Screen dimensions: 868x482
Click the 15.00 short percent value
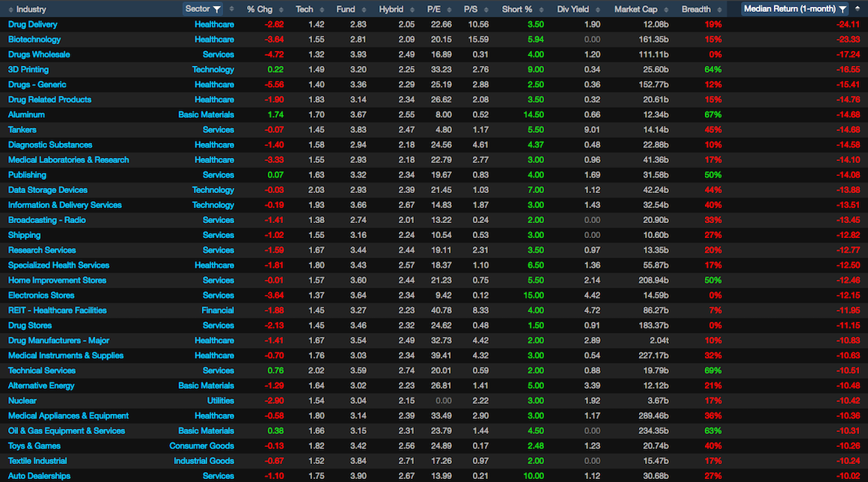534,296
